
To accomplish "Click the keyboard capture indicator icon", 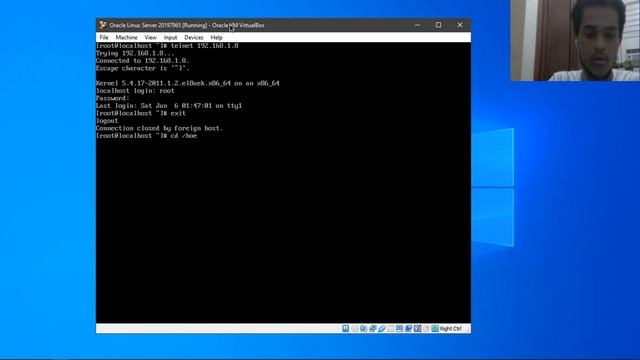I will (435, 329).
